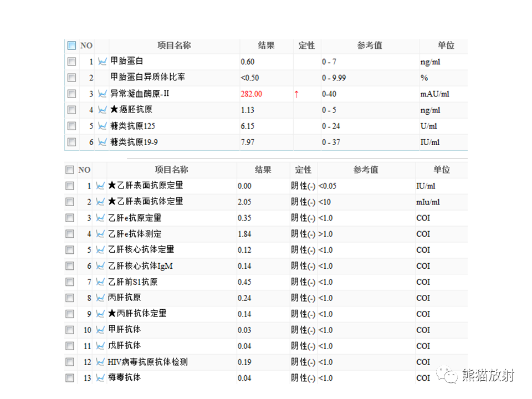Select the mAU/ml unit cell
This screenshot has width=532, height=399.
(x=434, y=94)
